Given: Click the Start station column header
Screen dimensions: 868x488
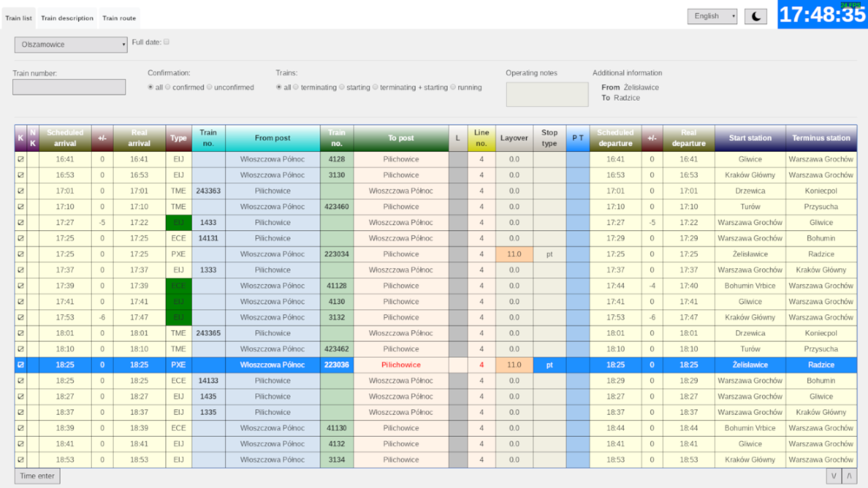Looking at the screenshot, I should 750,138.
